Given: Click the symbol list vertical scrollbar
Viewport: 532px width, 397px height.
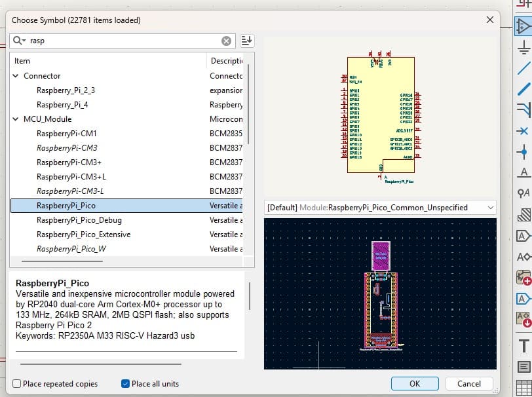Looking at the screenshot, I should [248, 104].
